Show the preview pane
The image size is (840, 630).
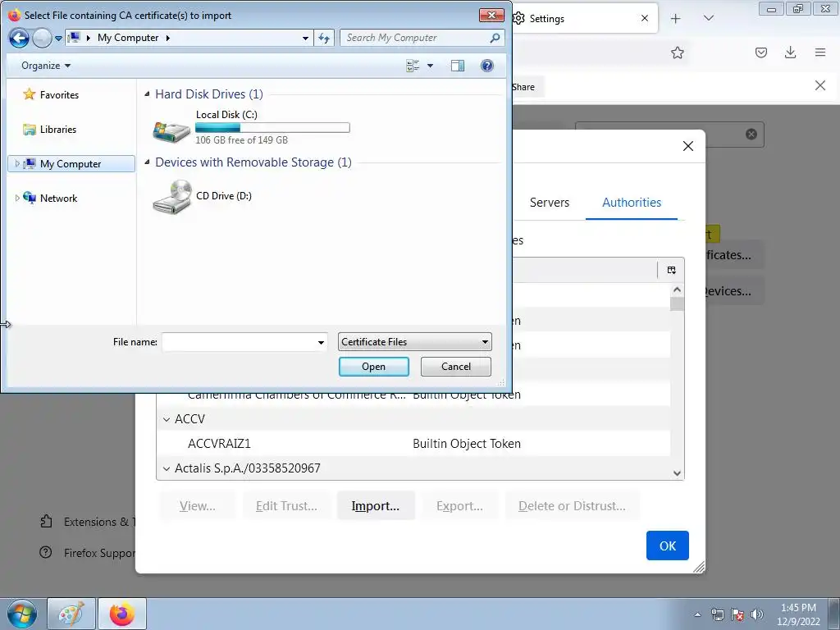pyautogui.click(x=458, y=66)
